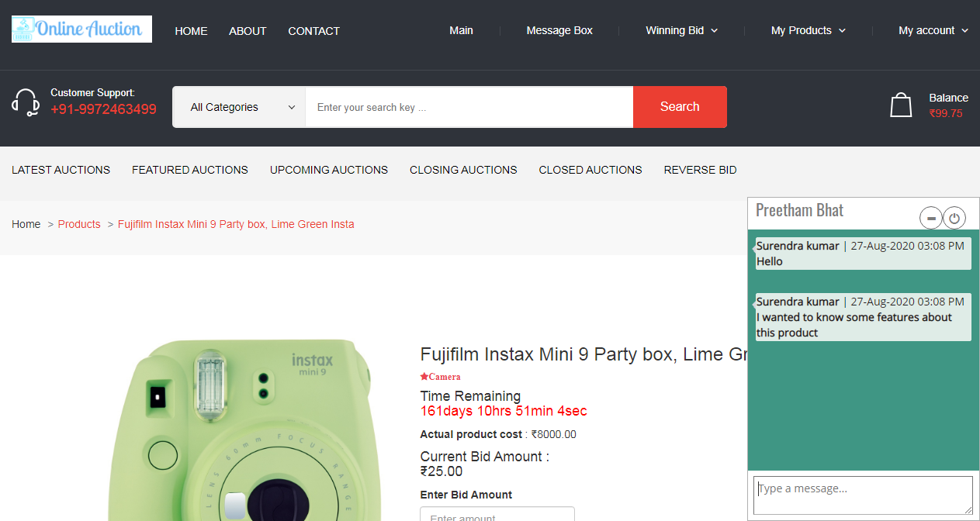Click the Type a message chat box
Viewport: 980px width, 521px height.
point(863,495)
